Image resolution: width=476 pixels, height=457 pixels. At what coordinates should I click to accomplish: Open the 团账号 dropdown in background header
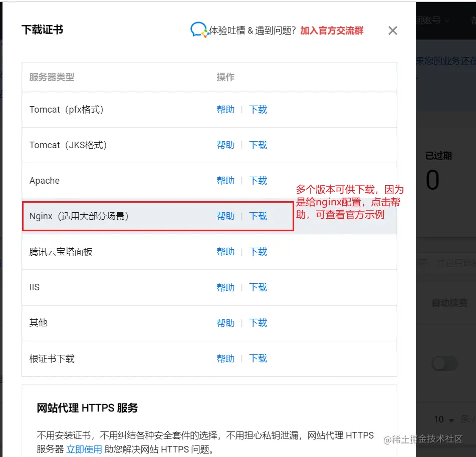[432, 21]
